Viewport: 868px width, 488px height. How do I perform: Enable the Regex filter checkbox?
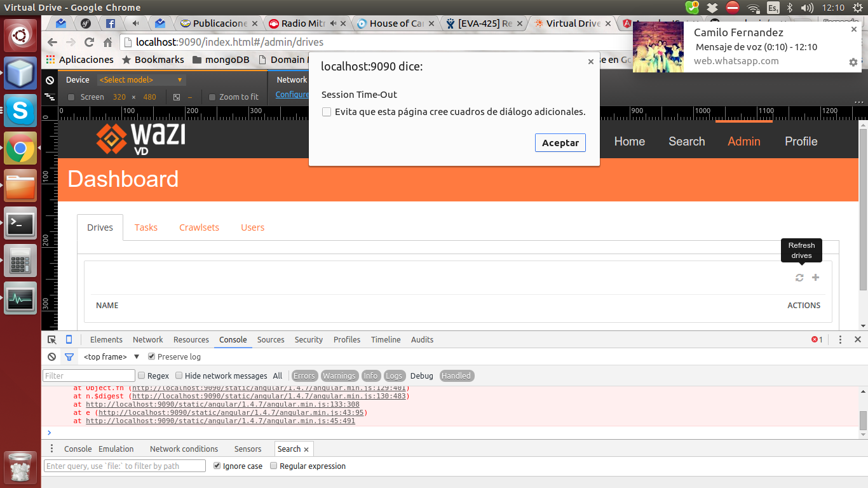coord(142,376)
